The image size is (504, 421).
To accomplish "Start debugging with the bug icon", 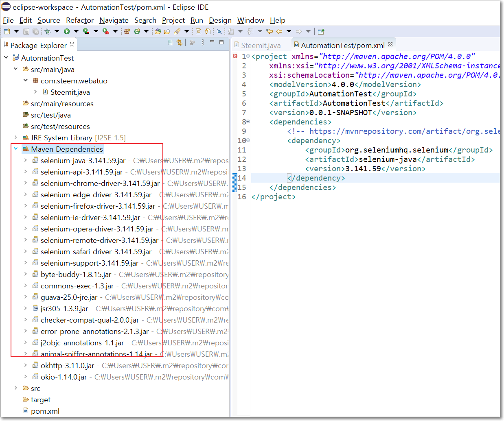I will tap(48, 31).
